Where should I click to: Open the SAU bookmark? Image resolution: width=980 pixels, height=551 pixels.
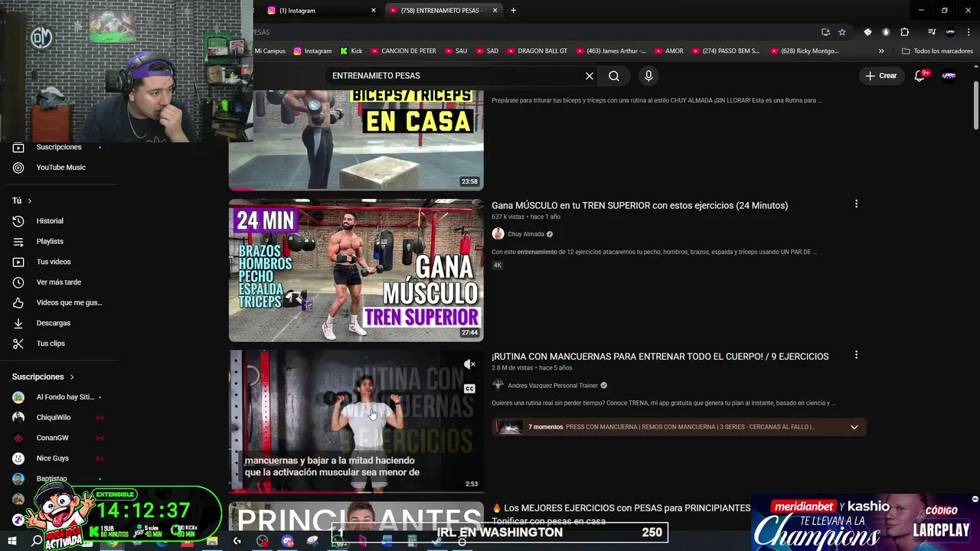(x=456, y=51)
